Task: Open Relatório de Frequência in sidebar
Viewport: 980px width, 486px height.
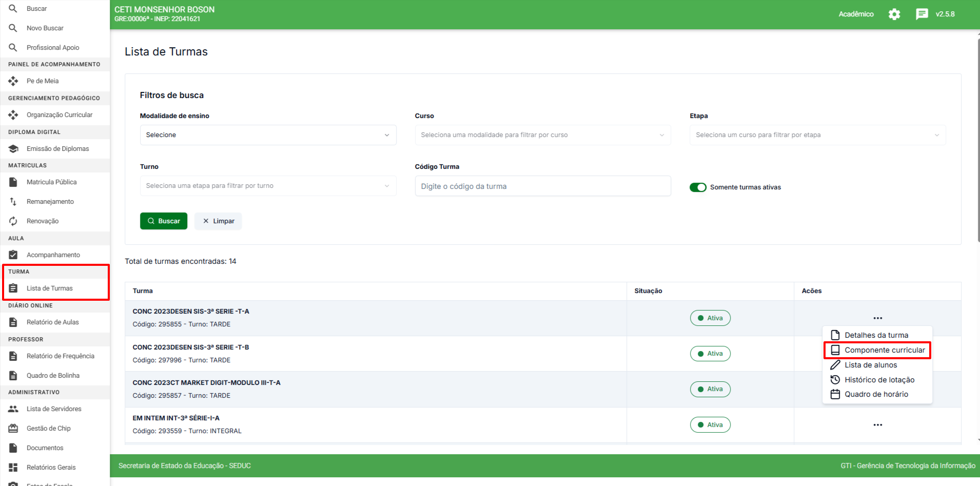Action: coord(60,356)
